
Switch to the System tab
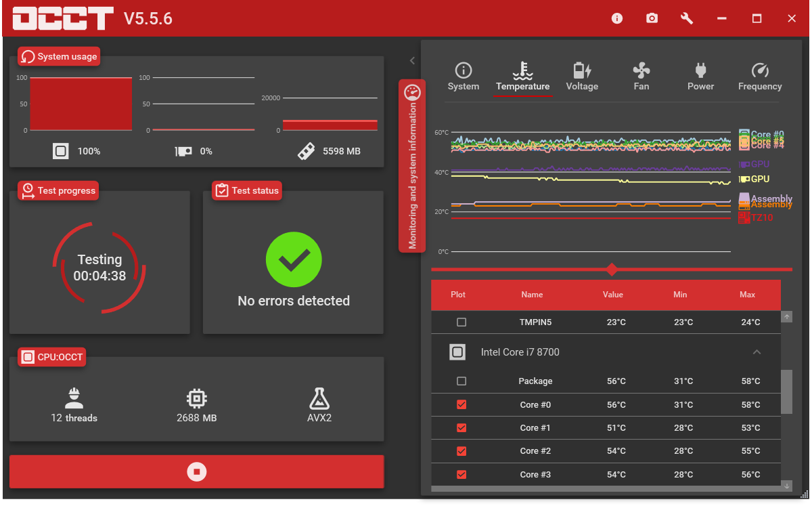click(x=464, y=77)
